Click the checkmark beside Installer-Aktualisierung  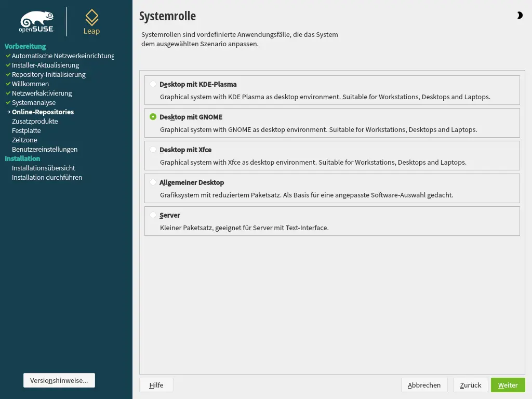[8, 65]
